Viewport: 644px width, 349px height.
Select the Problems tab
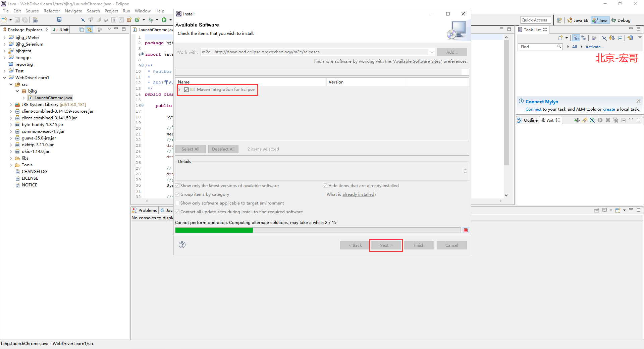tap(145, 210)
